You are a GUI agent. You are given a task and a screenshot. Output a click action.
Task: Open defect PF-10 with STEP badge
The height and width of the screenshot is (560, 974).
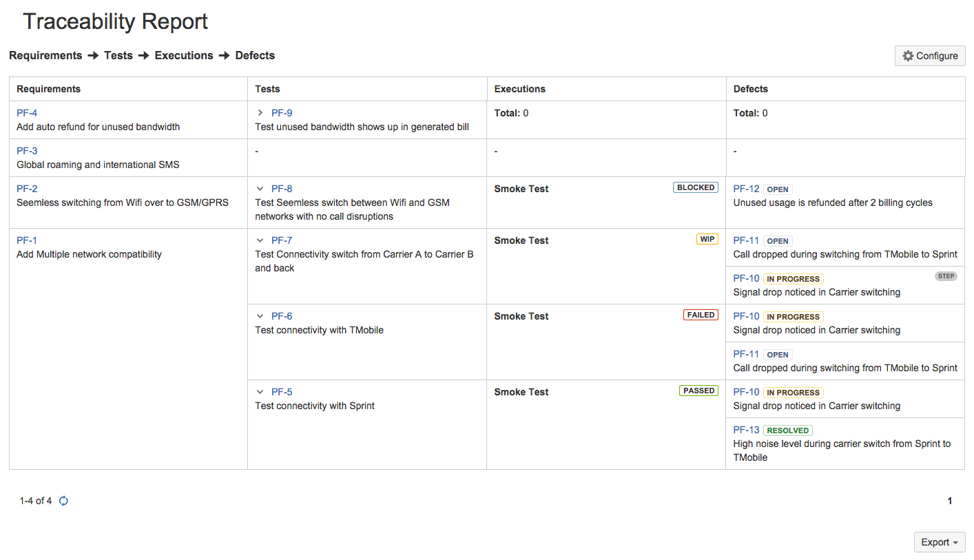[746, 278]
